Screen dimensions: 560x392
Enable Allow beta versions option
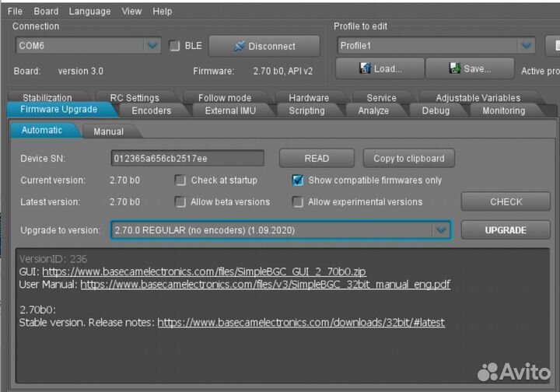point(180,202)
